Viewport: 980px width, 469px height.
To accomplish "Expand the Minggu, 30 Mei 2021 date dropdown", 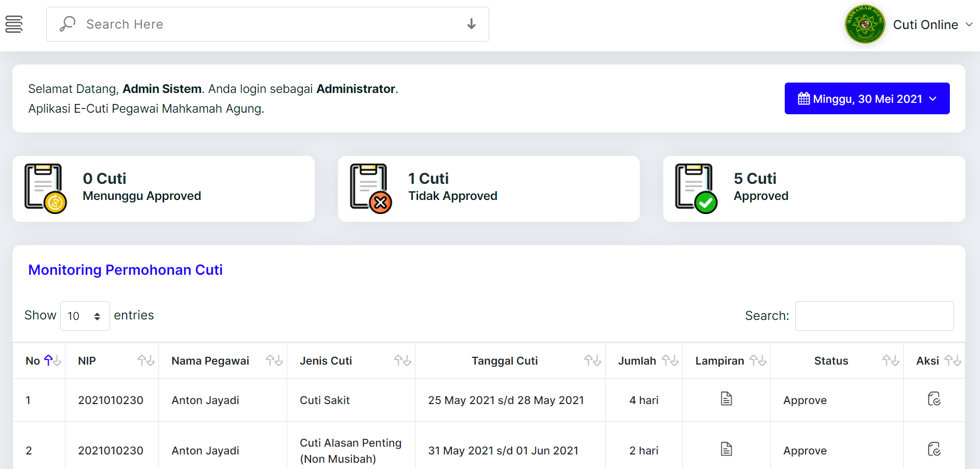I will (866, 98).
